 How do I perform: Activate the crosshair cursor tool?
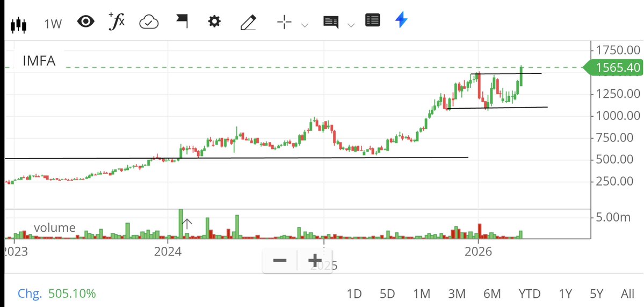click(284, 22)
